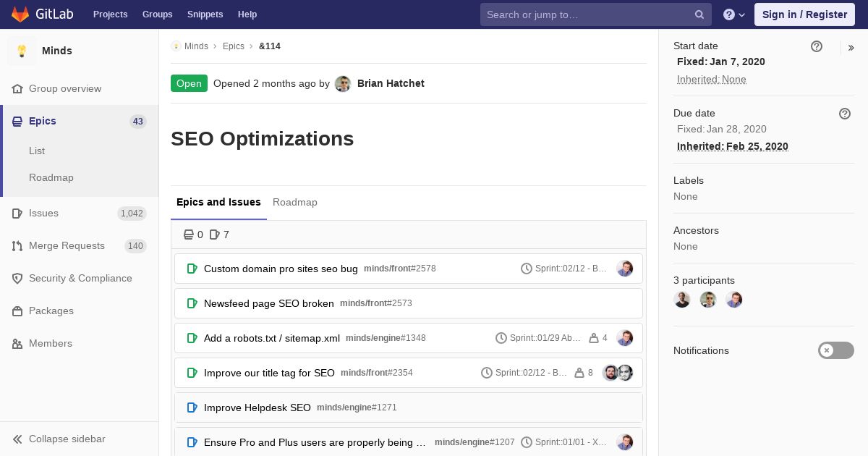868x456 pixels.
Task: Click the weight 4 indicator on robots.txt row
Action: click(x=598, y=338)
